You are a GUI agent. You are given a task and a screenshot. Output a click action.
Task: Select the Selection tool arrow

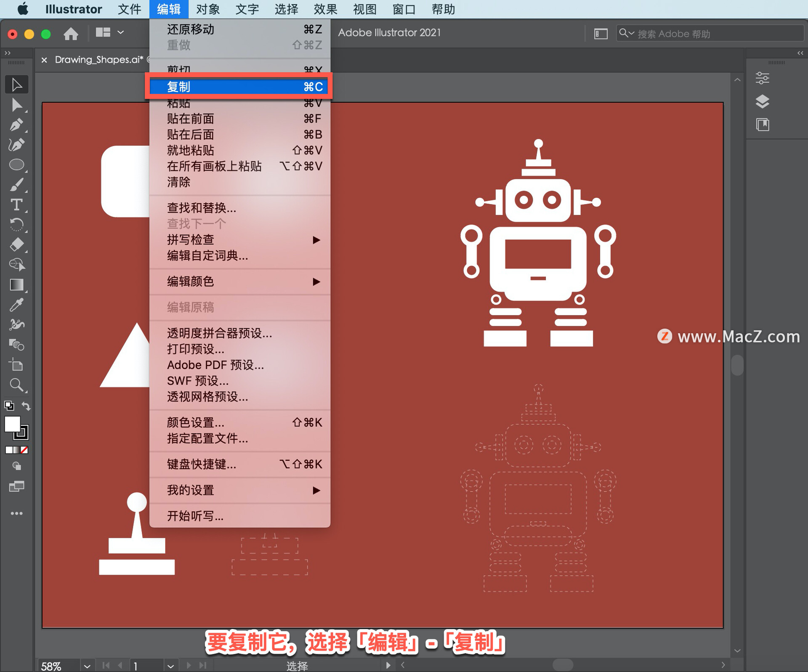17,85
